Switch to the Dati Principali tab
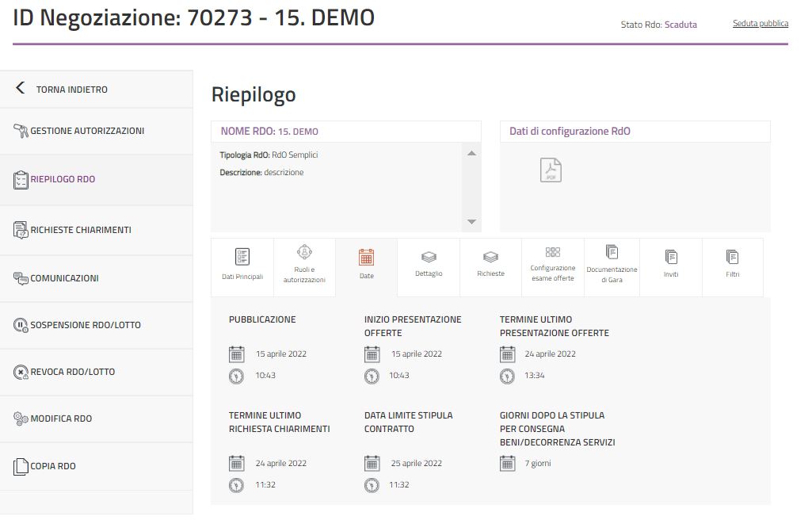The image size is (812, 520). click(x=242, y=265)
